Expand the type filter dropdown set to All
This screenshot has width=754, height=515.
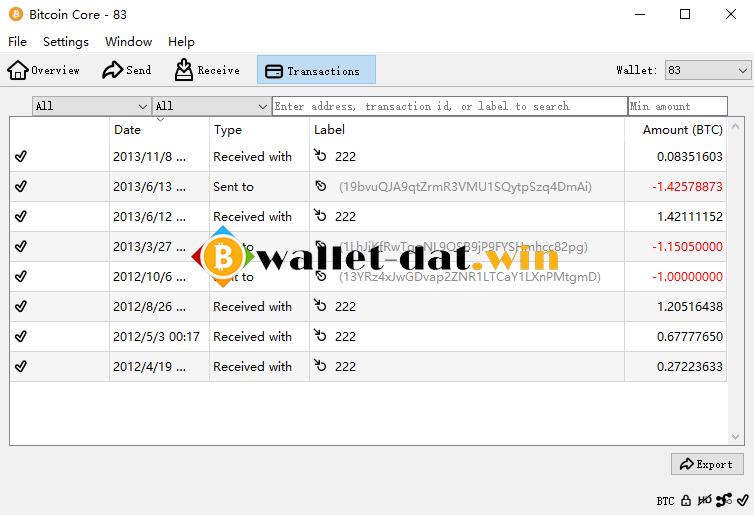pyautogui.click(x=211, y=106)
